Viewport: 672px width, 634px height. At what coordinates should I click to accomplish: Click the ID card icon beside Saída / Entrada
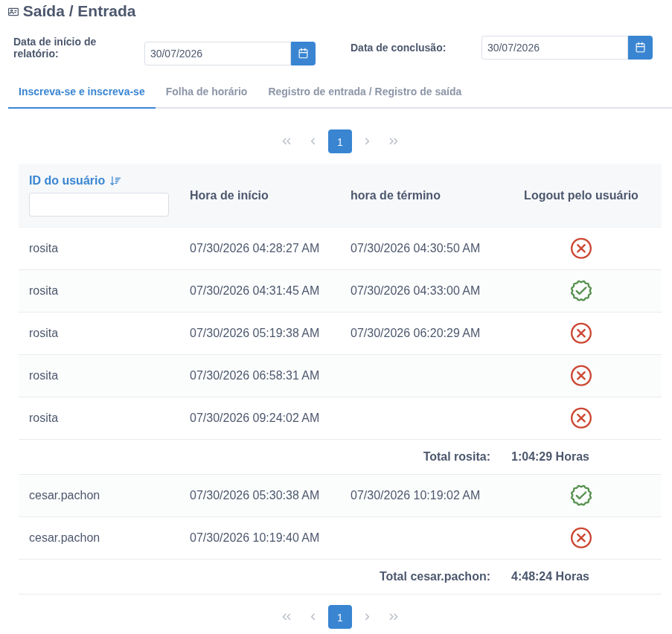click(x=13, y=12)
